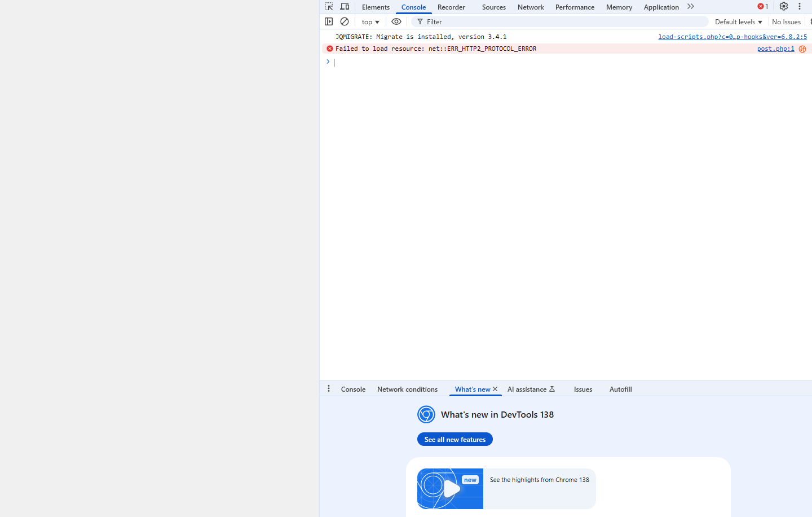Image resolution: width=812 pixels, height=517 pixels.
Task: Open the drawer three-dot more tools menu
Action: (329, 389)
